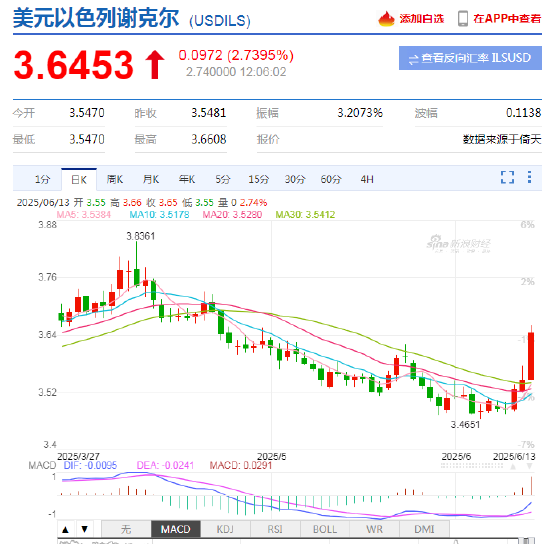Click the 查看反向汇率 ILSUSD button
Image resolution: width=550 pixels, height=544 pixels.
click(470, 58)
